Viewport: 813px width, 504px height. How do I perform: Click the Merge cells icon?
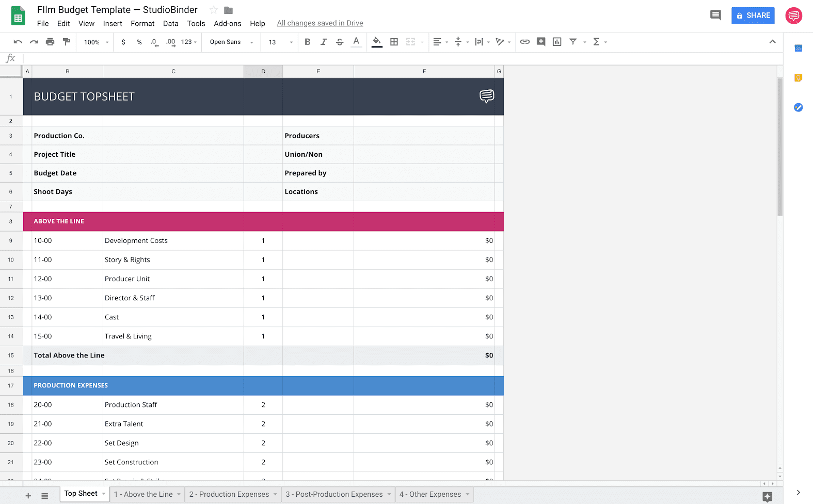tap(410, 42)
